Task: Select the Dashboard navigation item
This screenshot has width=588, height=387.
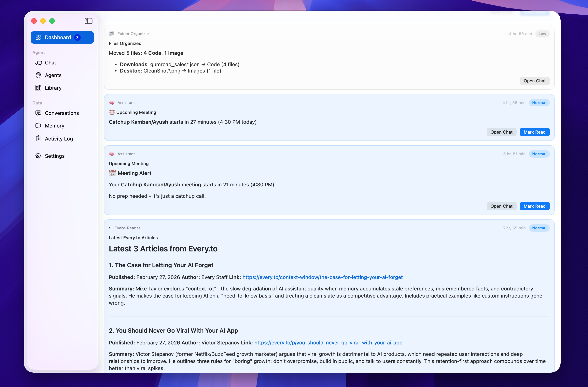Action: (58, 37)
